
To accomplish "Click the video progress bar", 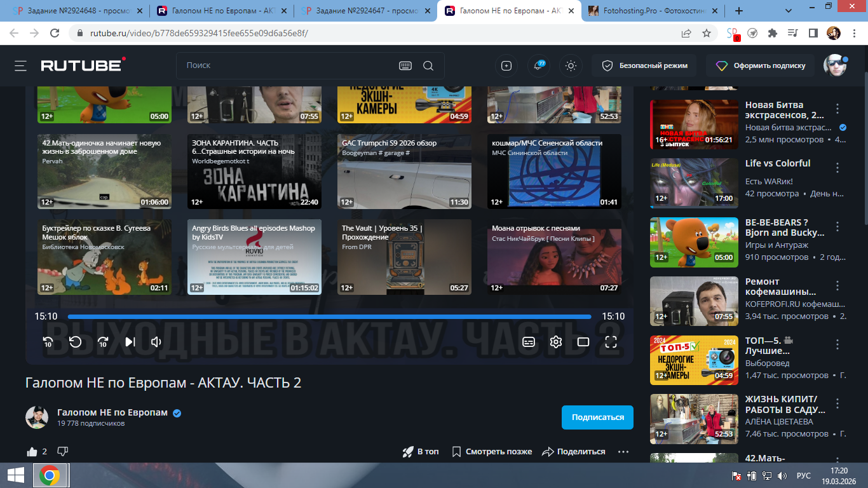I will click(329, 316).
